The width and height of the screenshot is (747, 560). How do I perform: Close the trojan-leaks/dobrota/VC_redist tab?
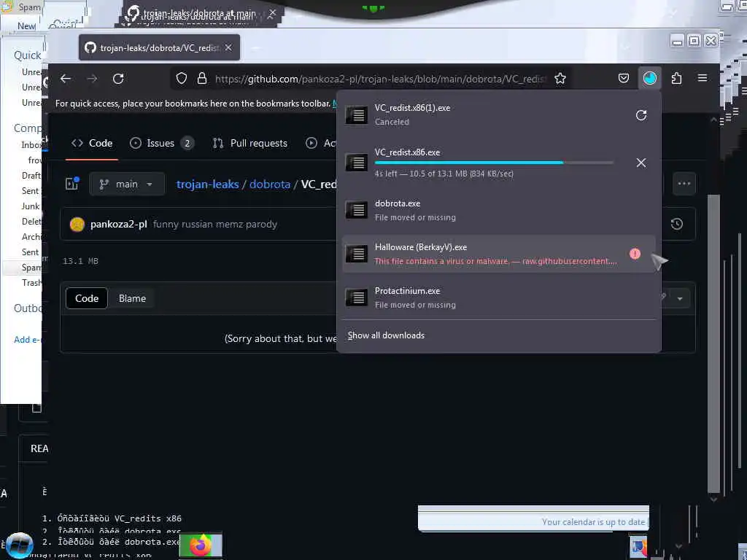click(228, 47)
